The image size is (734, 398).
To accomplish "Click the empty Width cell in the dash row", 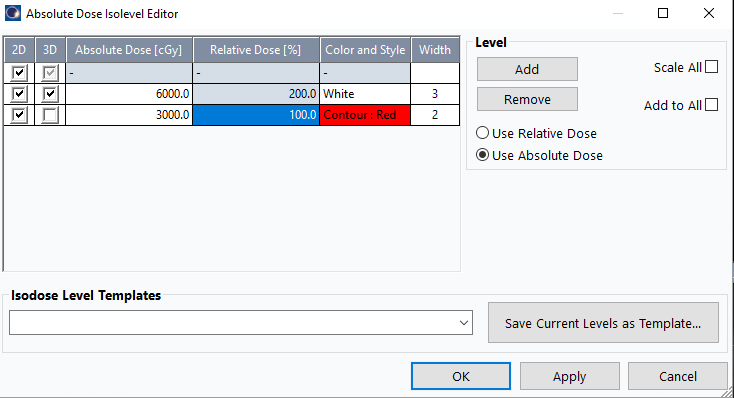I will pos(435,73).
